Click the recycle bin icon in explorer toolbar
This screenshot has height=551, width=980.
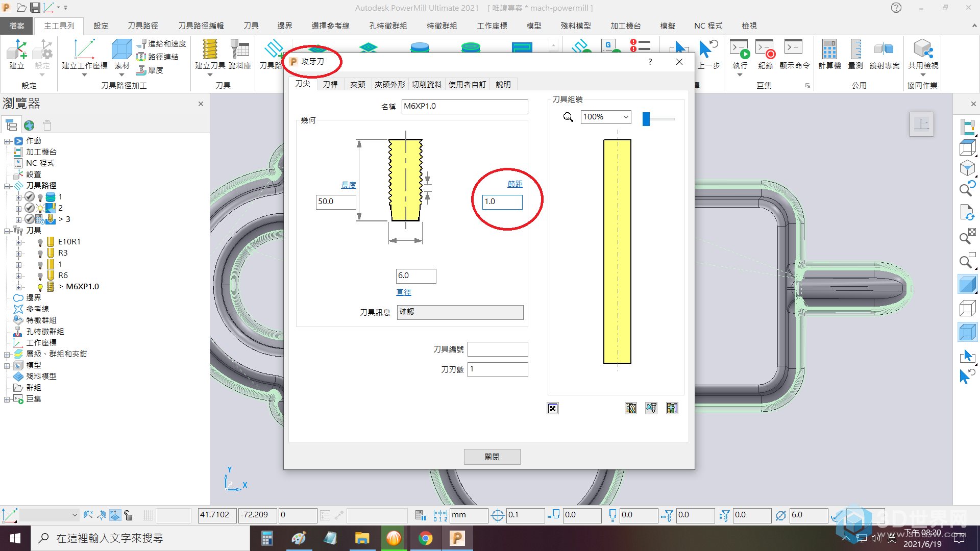[x=47, y=125]
